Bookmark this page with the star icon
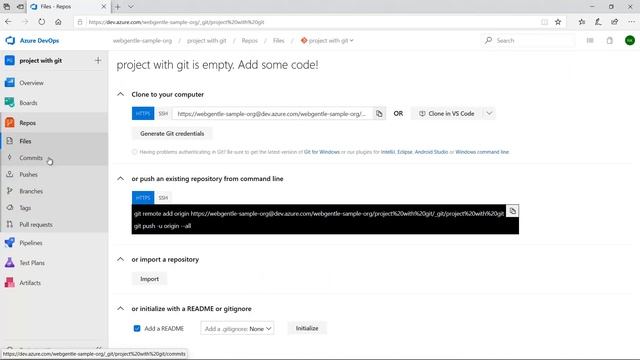 coord(558,22)
